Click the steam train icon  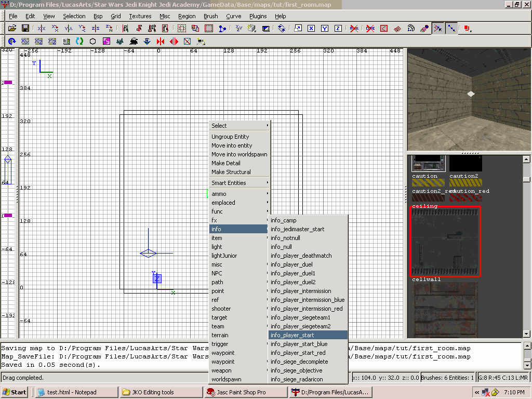point(134,42)
